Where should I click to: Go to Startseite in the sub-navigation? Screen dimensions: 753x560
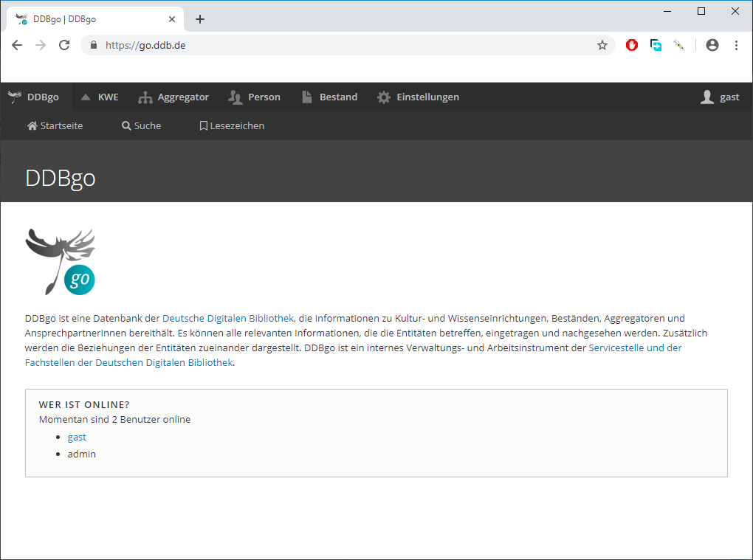(x=55, y=125)
